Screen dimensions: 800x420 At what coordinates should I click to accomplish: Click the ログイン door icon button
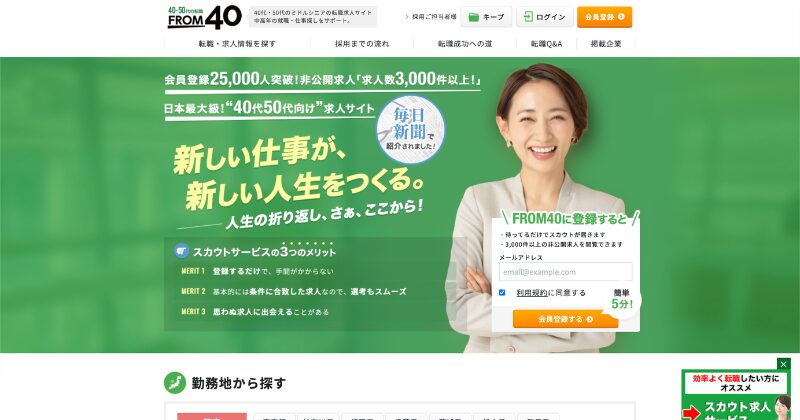(x=544, y=17)
